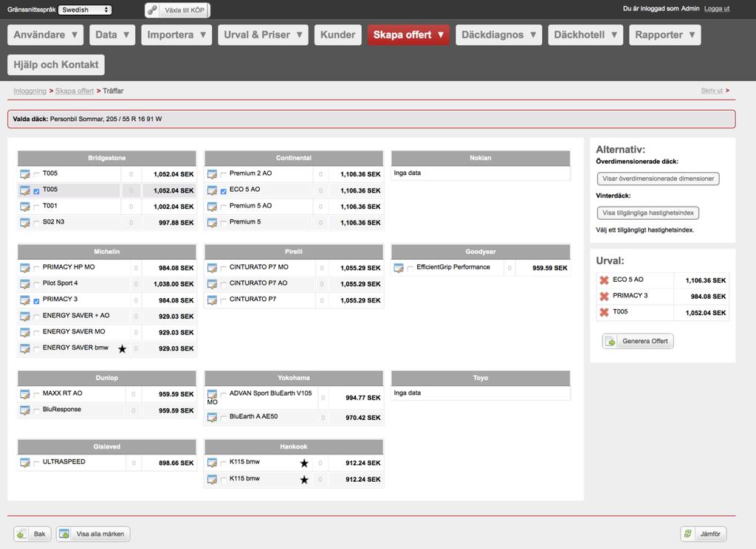Uncheck the checked T005 checkbox in Bridgestone

pos(36,191)
